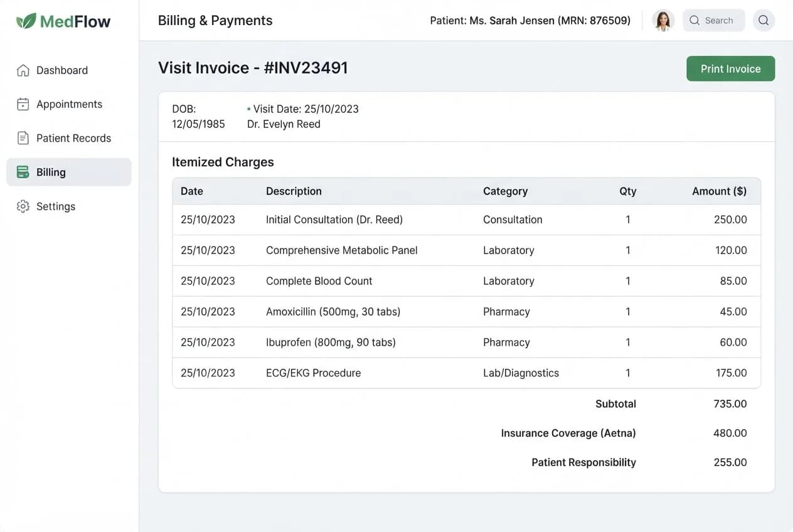Open the user avatar profile picture
Image resolution: width=793 pixels, height=532 pixels.
[663, 20]
